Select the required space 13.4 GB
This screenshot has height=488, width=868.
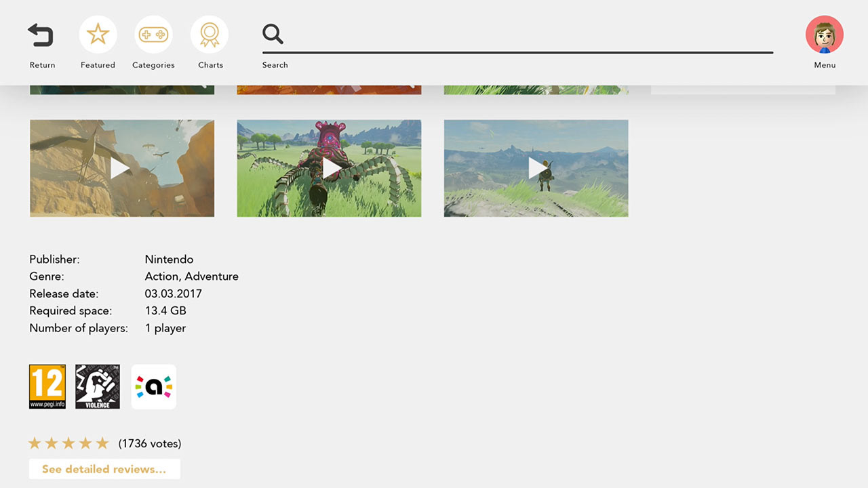click(x=165, y=310)
